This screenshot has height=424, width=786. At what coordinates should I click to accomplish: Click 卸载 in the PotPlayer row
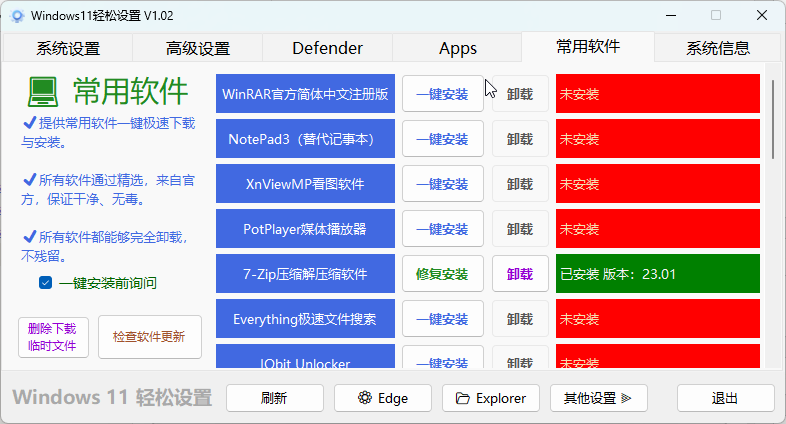coord(520,229)
